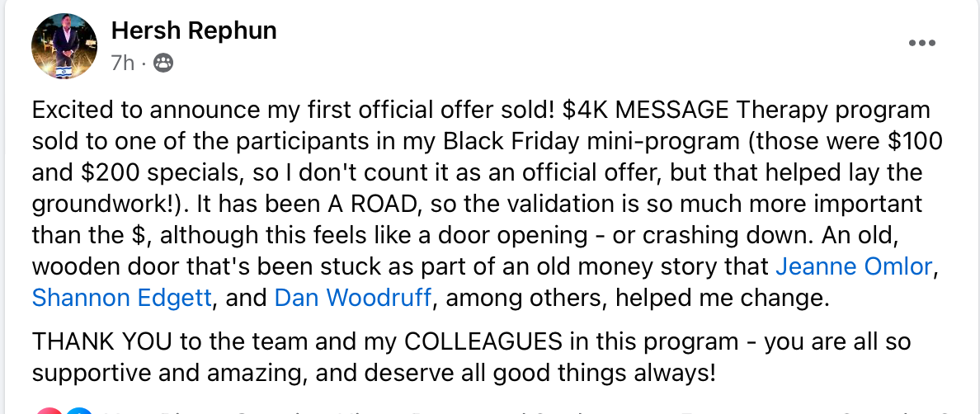This screenshot has width=980, height=414.
Task: Click the blue like reaction icon
Action: (79, 410)
